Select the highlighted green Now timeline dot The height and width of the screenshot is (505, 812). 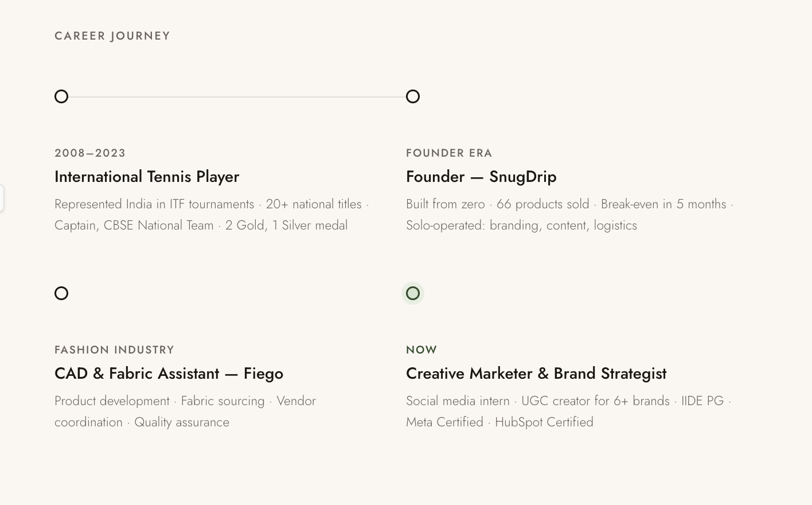(413, 293)
